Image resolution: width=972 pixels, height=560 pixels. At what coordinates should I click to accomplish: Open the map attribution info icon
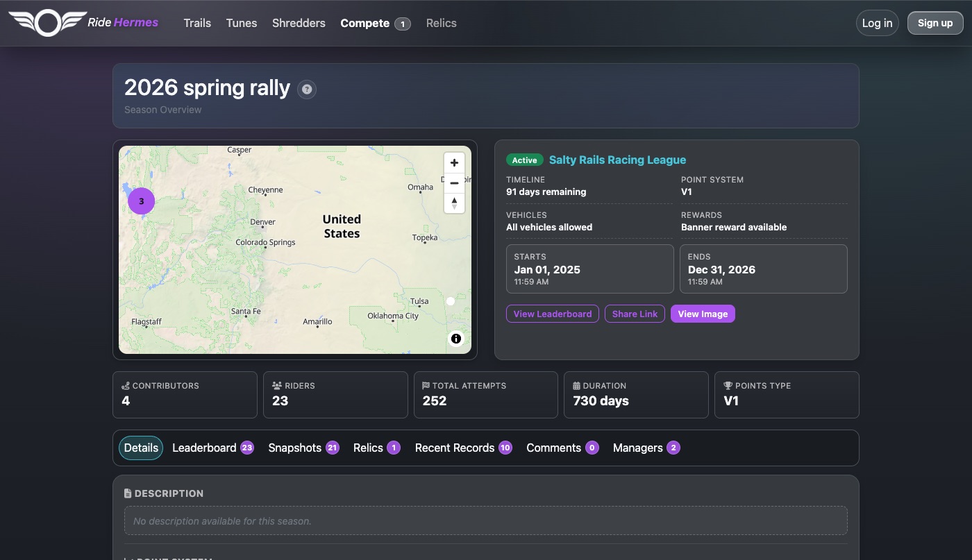(x=456, y=339)
